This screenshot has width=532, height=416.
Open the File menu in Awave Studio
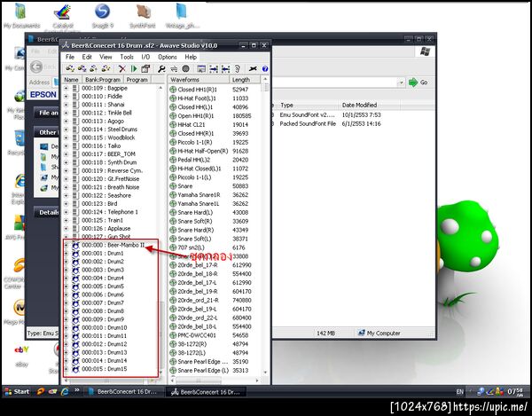click(x=70, y=57)
